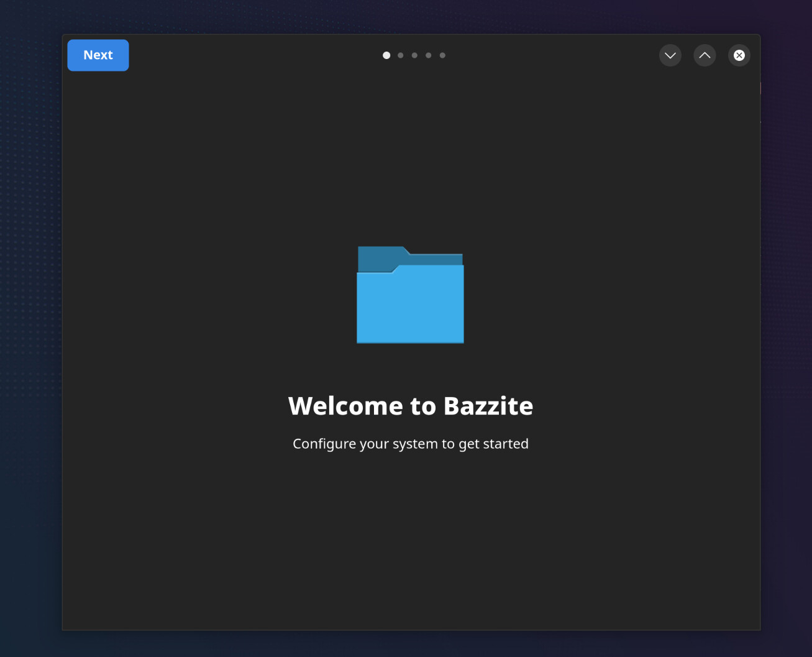Minimize window with the down-chevron button
The image size is (812, 657).
(670, 55)
